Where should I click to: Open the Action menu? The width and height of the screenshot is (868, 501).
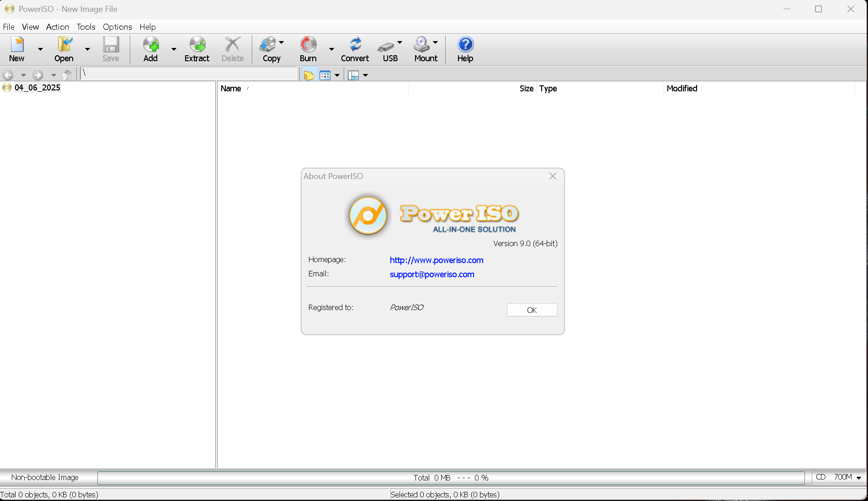click(x=58, y=27)
